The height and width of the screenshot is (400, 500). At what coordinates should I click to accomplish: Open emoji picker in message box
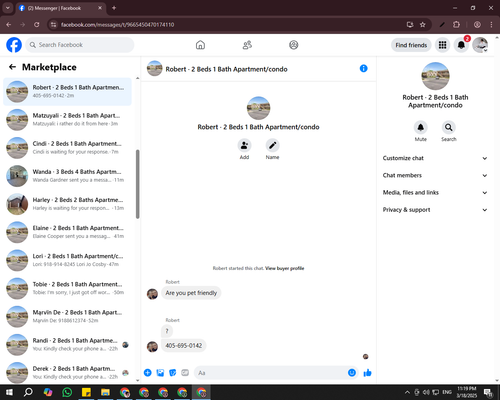pos(352,373)
